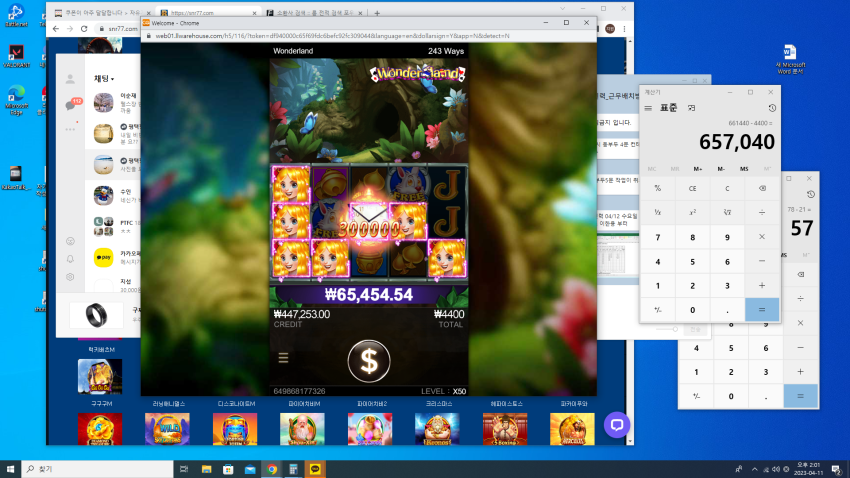Show calculator history in front calculator
The image size is (850, 478).
[x=772, y=108]
